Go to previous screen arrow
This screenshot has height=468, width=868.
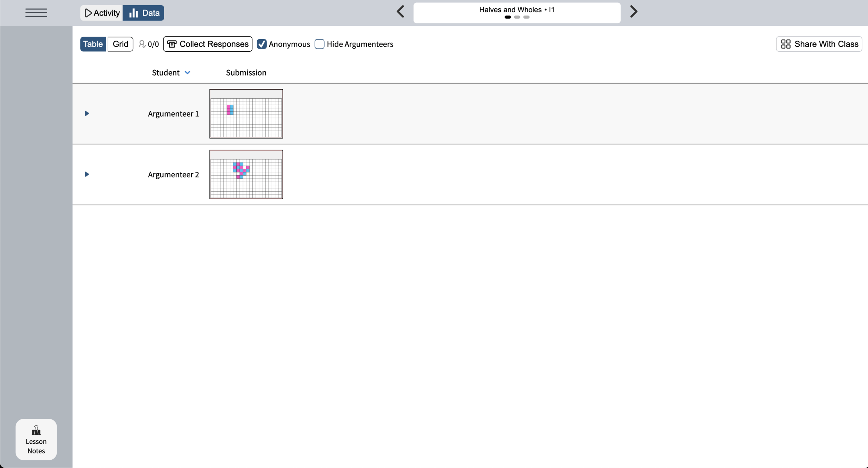pyautogui.click(x=400, y=12)
